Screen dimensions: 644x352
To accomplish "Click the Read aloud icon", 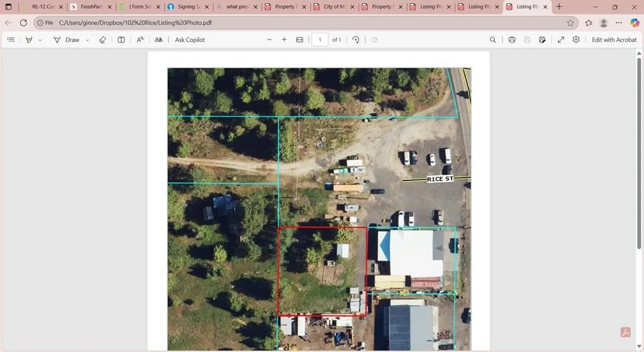I will [140, 40].
